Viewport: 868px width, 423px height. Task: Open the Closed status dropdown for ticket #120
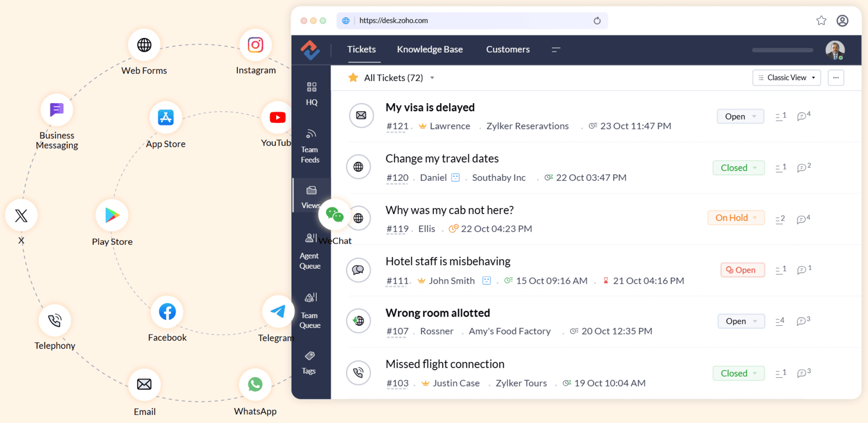[x=738, y=168]
